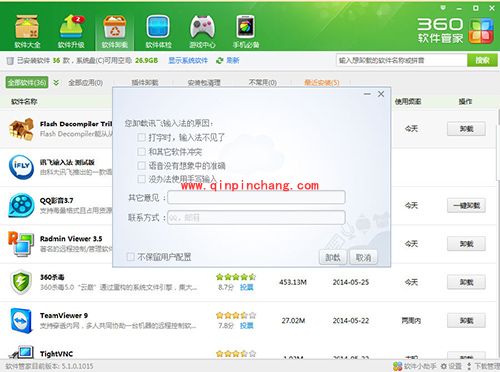Click 投票 link for 360杀毒
The height and width of the screenshot is (372, 500).
pos(247,287)
